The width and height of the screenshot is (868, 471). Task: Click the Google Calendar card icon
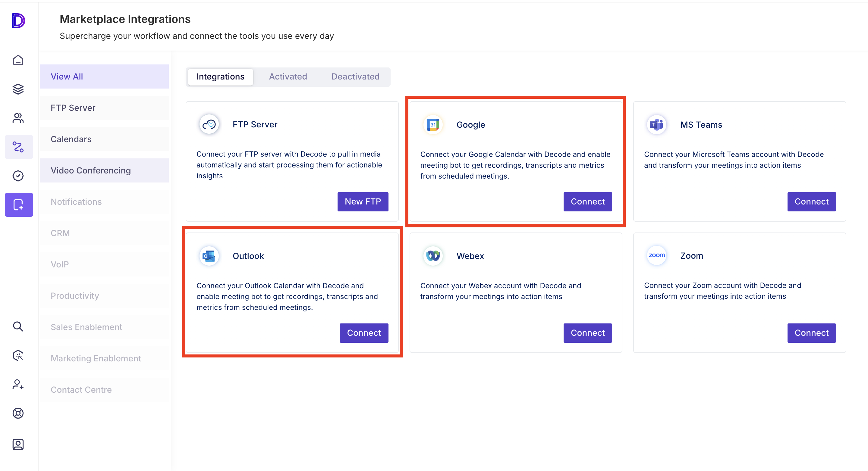[x=433, y=125]
